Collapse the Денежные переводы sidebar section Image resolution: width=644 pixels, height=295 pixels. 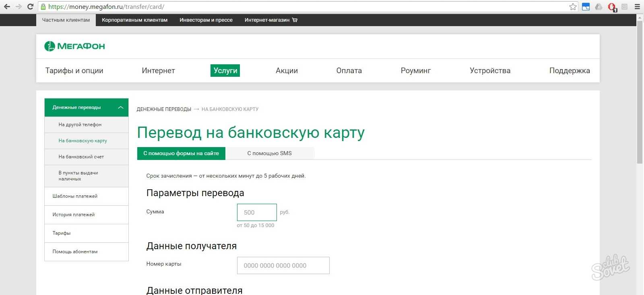[87, 107]
